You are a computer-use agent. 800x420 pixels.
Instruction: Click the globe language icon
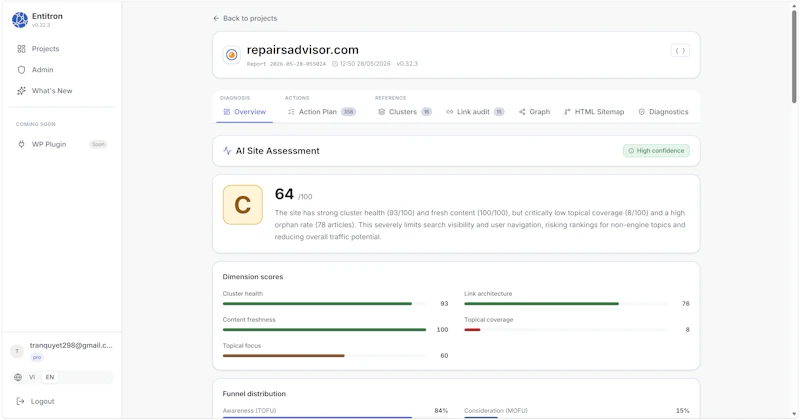18,378
